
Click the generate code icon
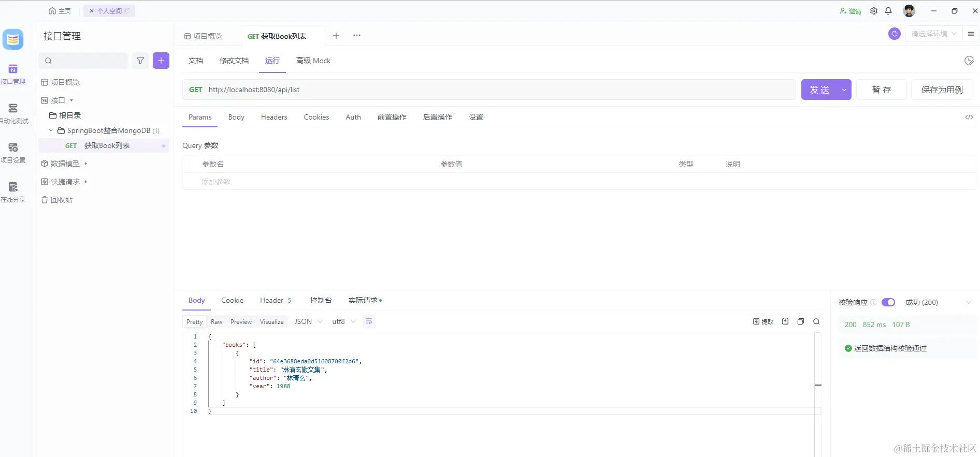click(969, 117)
